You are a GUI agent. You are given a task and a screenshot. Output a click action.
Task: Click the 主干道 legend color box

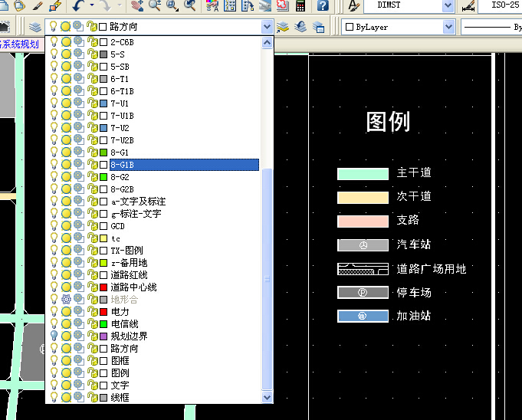click(x=363, y=174)
